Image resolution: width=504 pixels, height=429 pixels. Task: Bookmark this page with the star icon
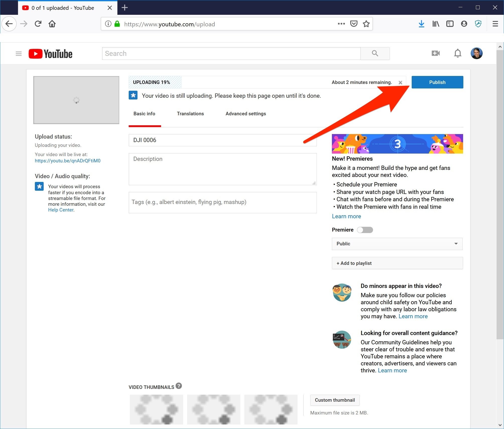point(366,24)
